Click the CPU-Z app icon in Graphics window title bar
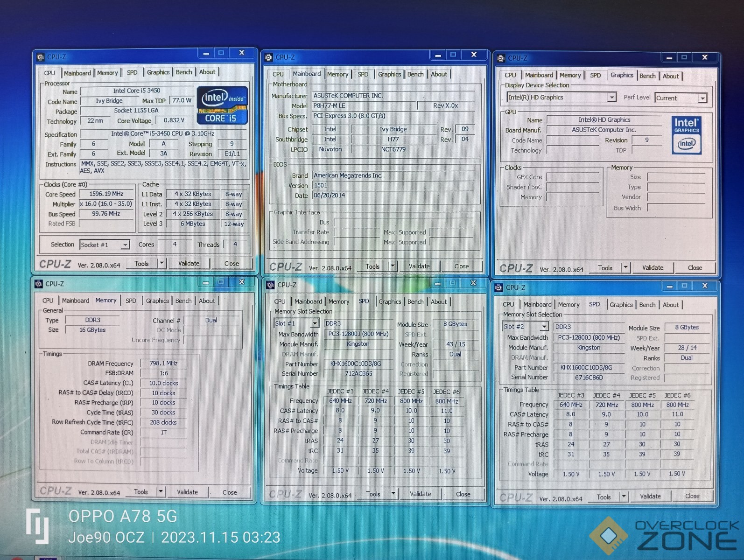Image resolution: width=744 pixels, height=560 pixels. (501, 58)
